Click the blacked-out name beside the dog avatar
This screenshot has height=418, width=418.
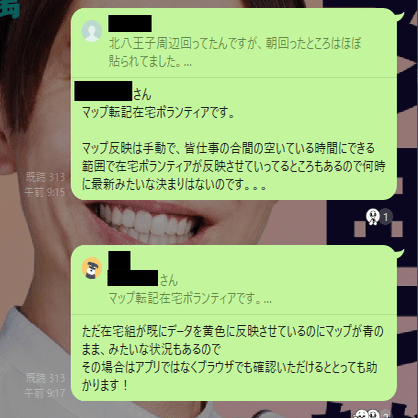133,269
